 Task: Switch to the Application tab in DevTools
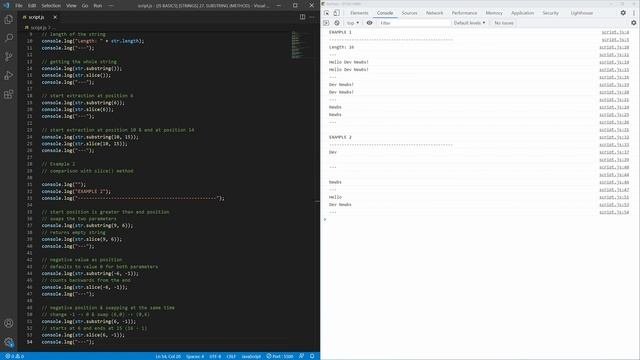click(x=522, y=13)
